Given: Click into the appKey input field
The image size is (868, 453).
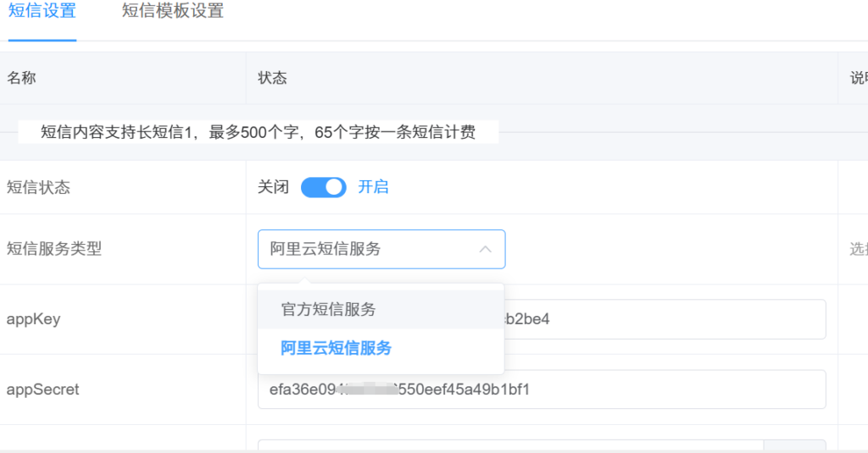Looking at the screenshot, I should [x=678, y=319].
